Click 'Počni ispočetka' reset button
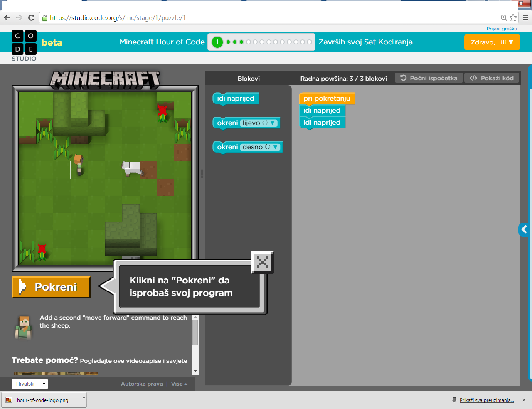The image size is (532, 409). tap(429, 78)
